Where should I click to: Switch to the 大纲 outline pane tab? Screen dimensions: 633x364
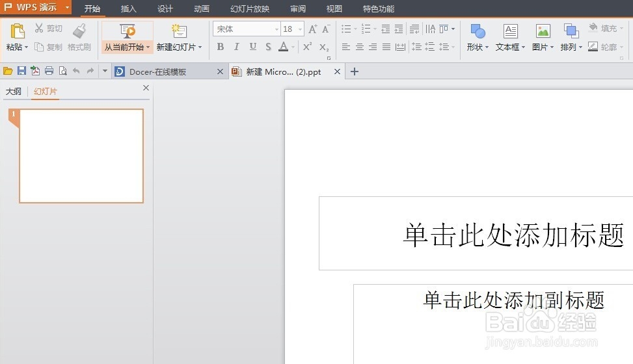pyautogui.click(x=13, y=91)
